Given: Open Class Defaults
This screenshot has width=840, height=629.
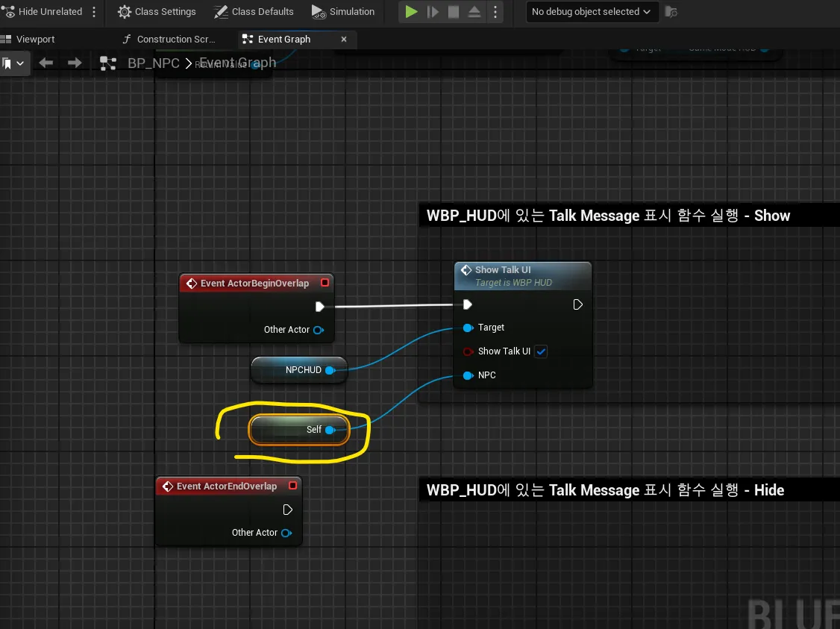Looking at the screenshot, I should (254, 11).
